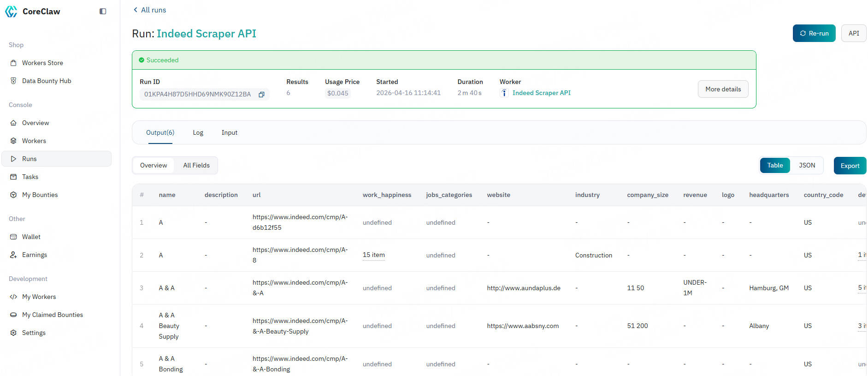This screenshot has width=868, height=376.
Task: Go to the Wallet page
Action: tap(31, 237)
